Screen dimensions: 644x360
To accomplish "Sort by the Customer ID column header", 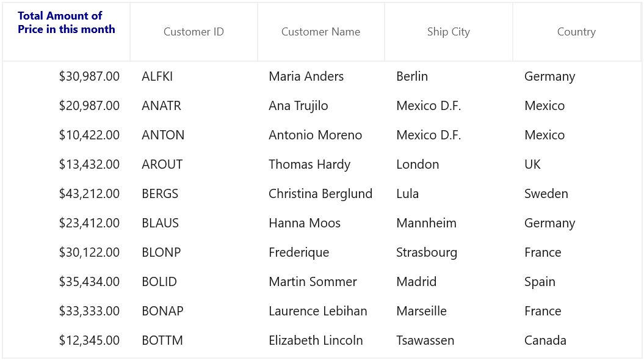I will (194, 32).
